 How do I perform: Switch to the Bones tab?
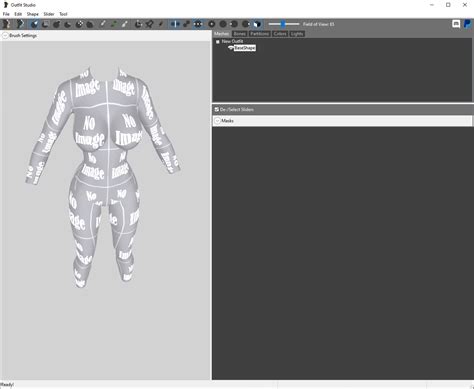click(239, 34)
